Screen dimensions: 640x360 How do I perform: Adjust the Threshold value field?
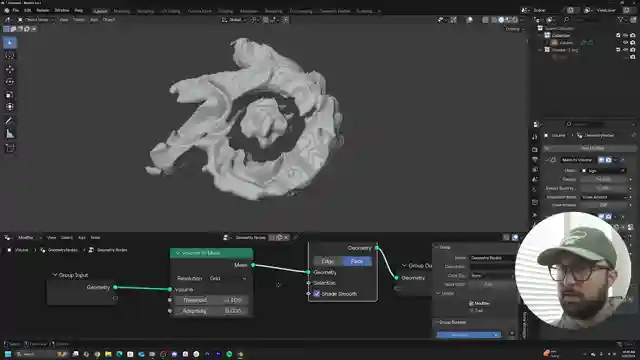point(211,300)
